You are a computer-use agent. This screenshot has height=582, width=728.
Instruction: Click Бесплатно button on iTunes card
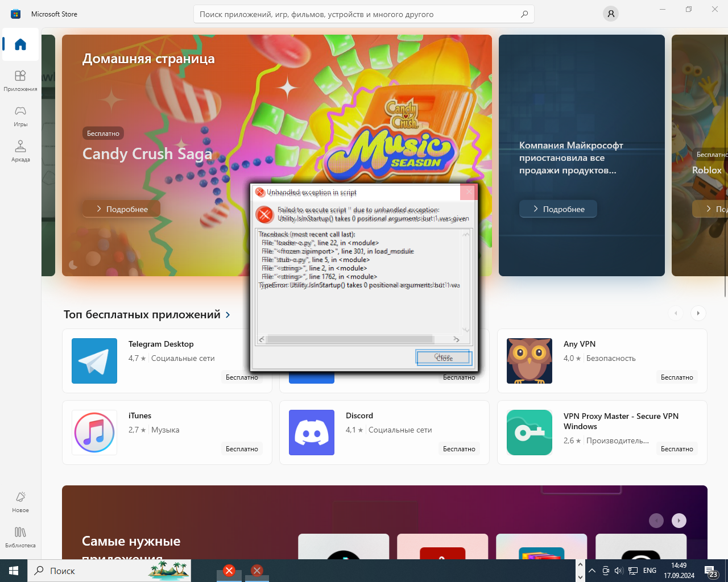(242, 448)
